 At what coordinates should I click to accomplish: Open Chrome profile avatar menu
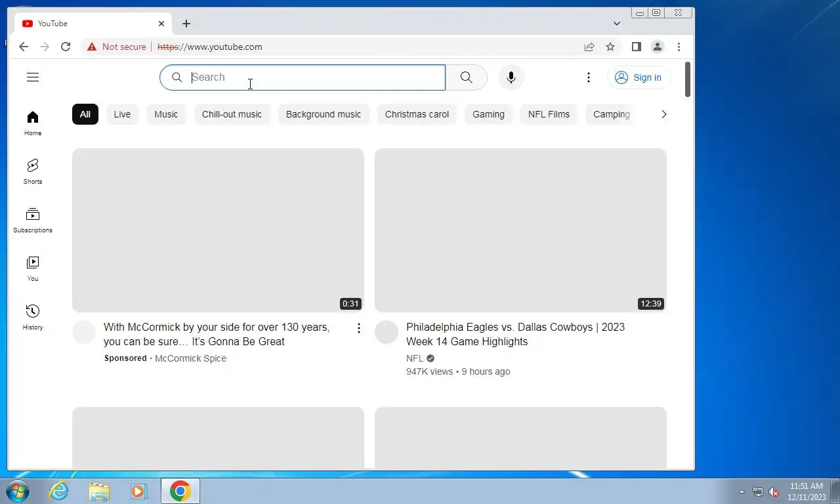coord(657,47)
